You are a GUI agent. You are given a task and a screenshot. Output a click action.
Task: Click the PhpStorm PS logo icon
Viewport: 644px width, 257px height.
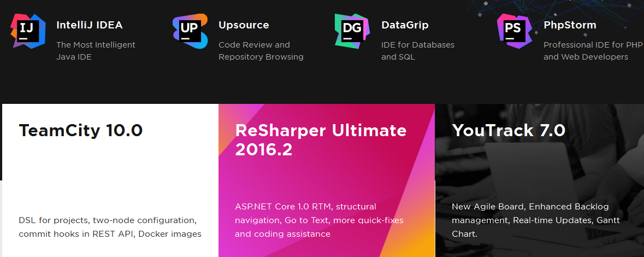click(514, 32)
